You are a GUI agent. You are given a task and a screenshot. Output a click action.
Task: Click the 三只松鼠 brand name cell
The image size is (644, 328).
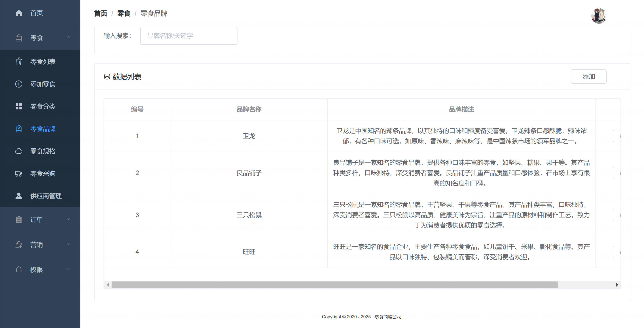pyautogui.click(x=249, y=215)
